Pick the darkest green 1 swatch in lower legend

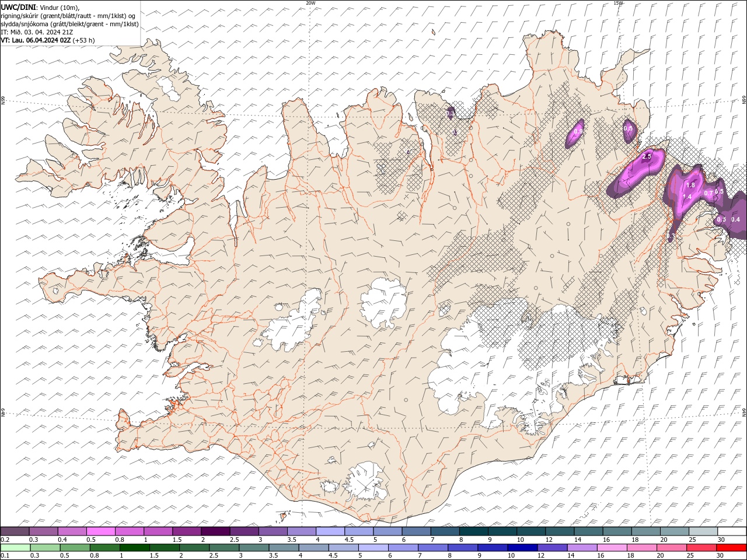point(134,548)
